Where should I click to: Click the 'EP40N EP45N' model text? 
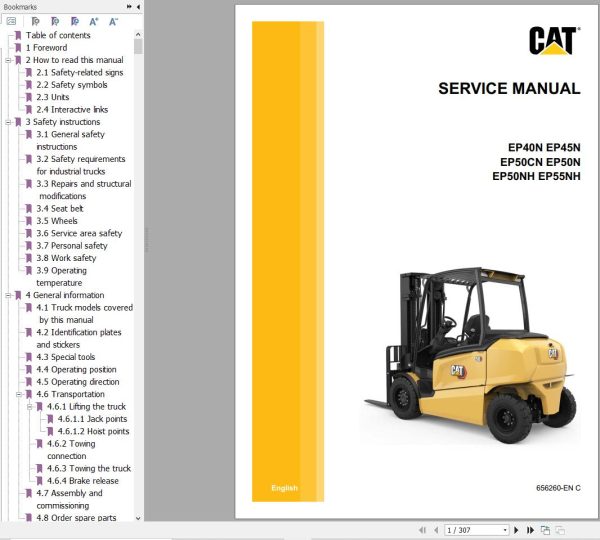point(544,147)
